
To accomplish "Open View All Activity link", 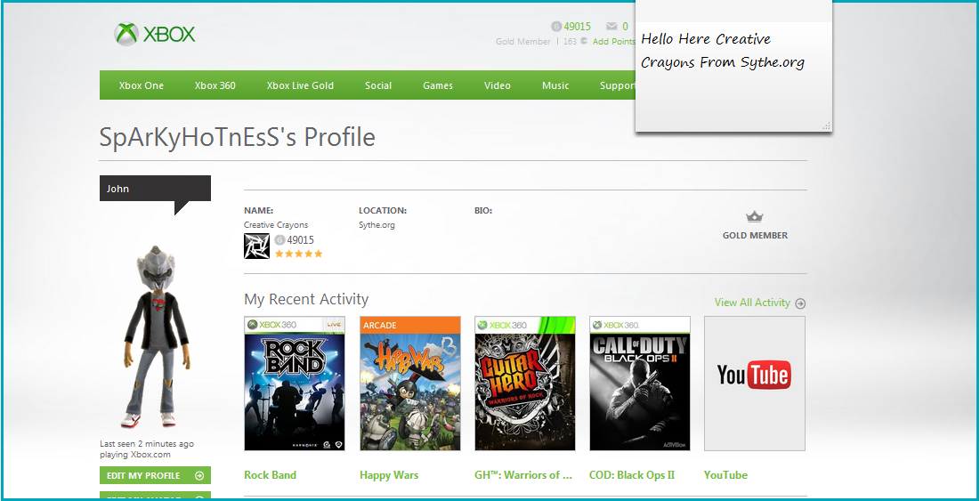I will (752, 303).
